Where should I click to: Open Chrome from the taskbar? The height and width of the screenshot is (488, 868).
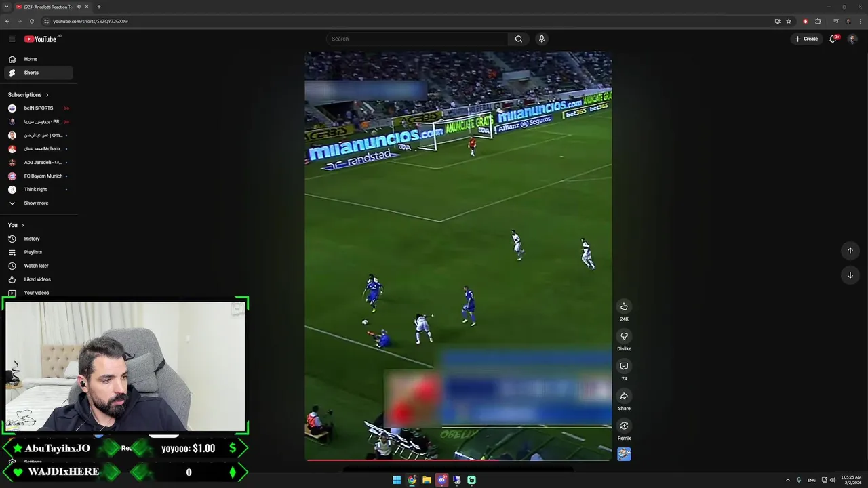pos(412,480)
